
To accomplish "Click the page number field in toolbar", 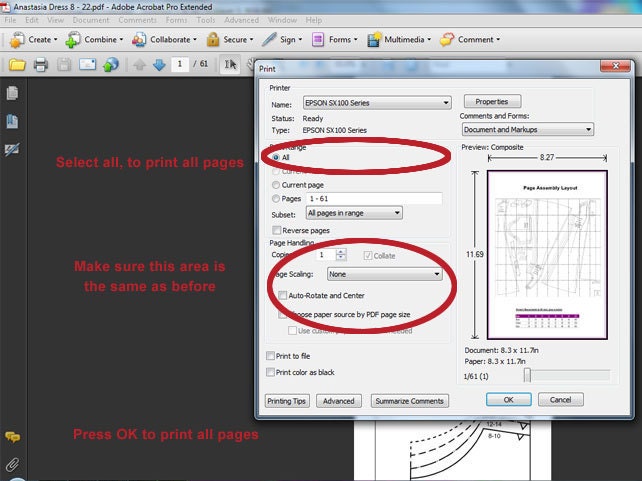I will coord(180,64).
